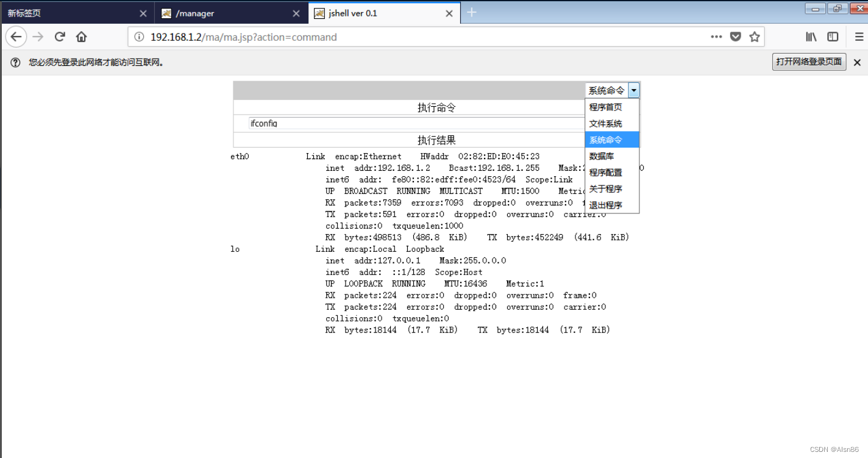Choose 程序配置 from the dropdown list
This screenshot has width=868, height=458.
(612, 173)
